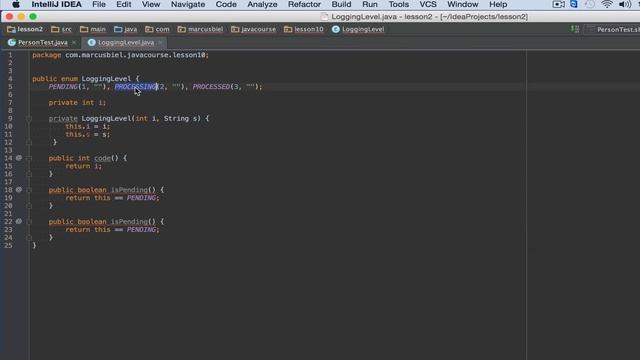Screen dimensions: 640x360
Task: Close the PersonTest.java tab
Action: 74,42
